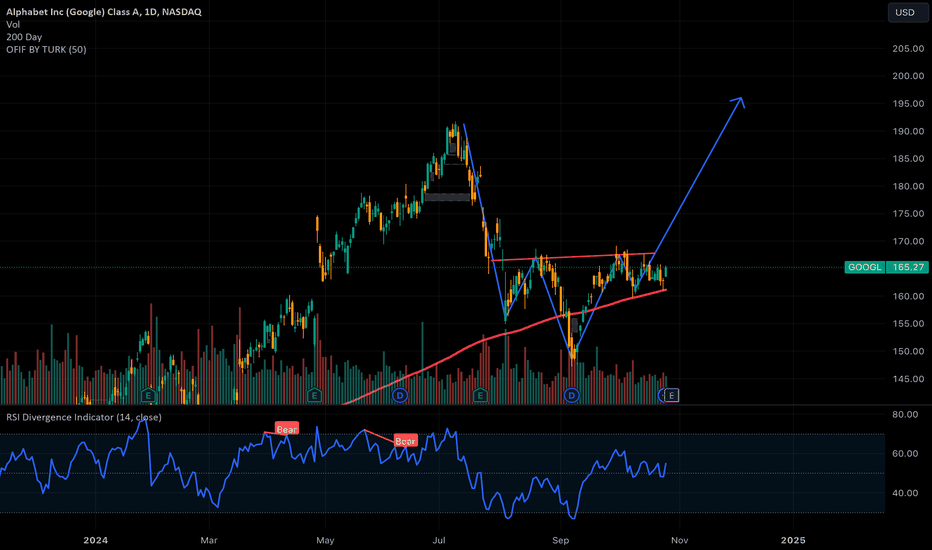This screenshot has height=550, width=932.
Task: Click the Nov label on the time axis
Action: [679, 540]
